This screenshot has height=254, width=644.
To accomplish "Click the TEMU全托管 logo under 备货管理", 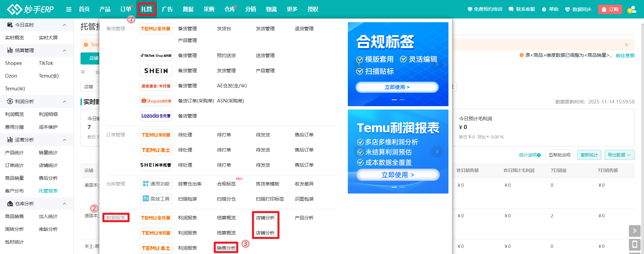I will [156, 29].
